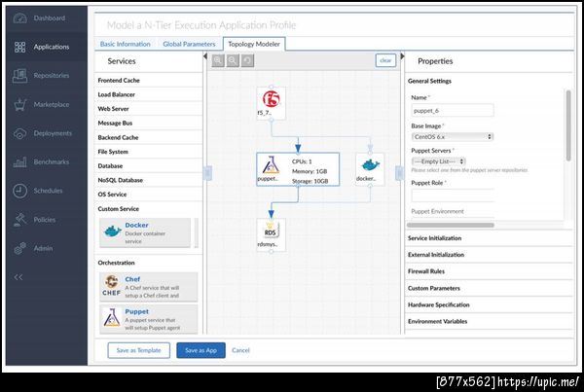
Task: Click the Marketplace cart icon
Action: point(20,105)
